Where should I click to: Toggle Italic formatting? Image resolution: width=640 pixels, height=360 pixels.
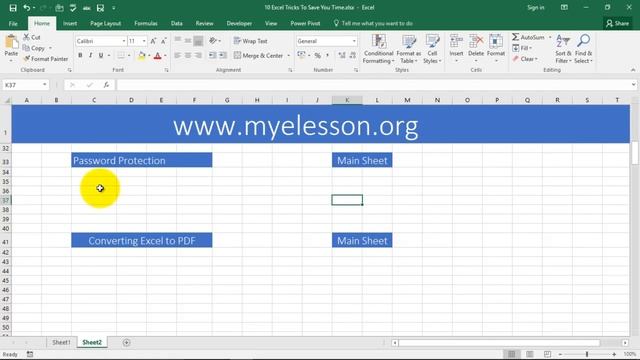(x=90, y=56)
